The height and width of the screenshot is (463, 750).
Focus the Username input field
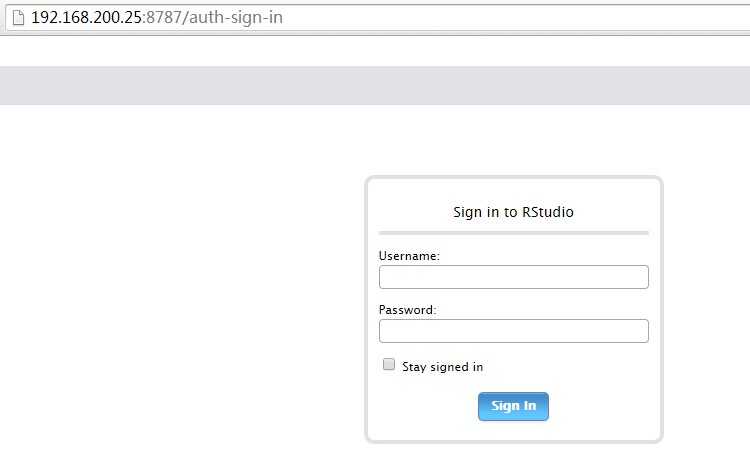513,277
